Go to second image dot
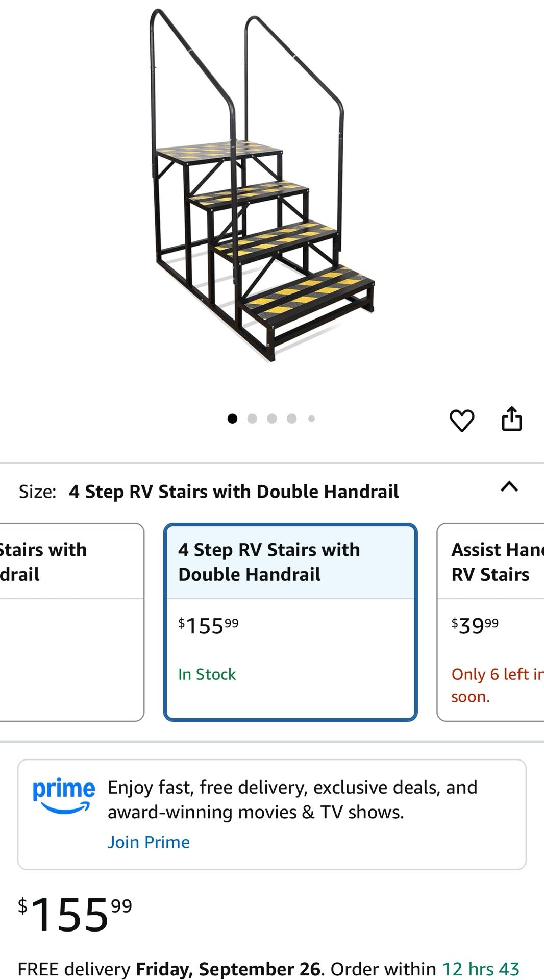Screen dimensions: 544x980 [x=252, y=419]
